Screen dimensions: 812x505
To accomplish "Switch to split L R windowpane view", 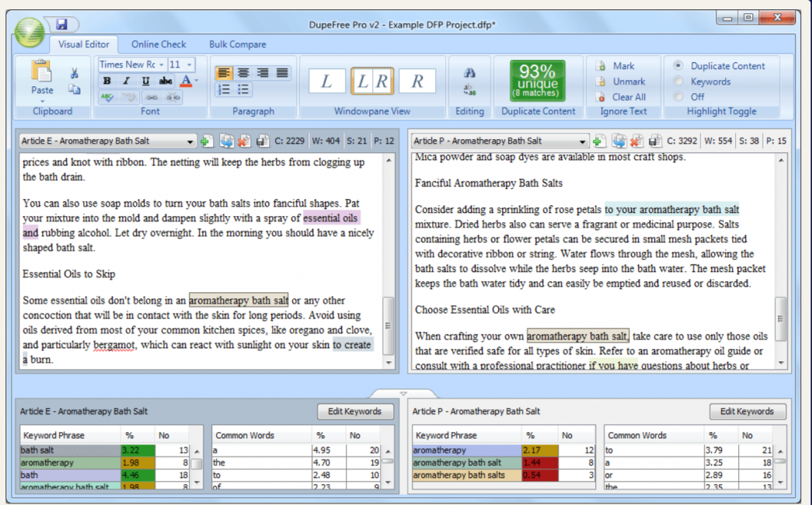I will [372, 82].
